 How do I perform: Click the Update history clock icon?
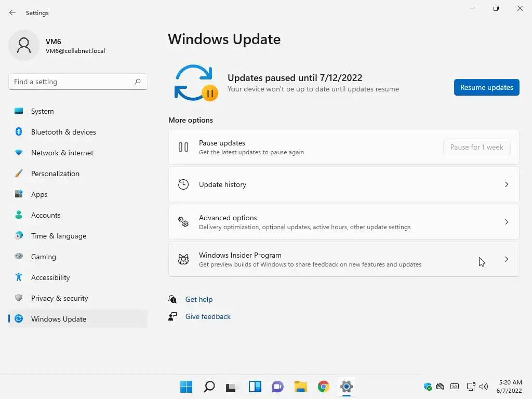coord(183,184)
